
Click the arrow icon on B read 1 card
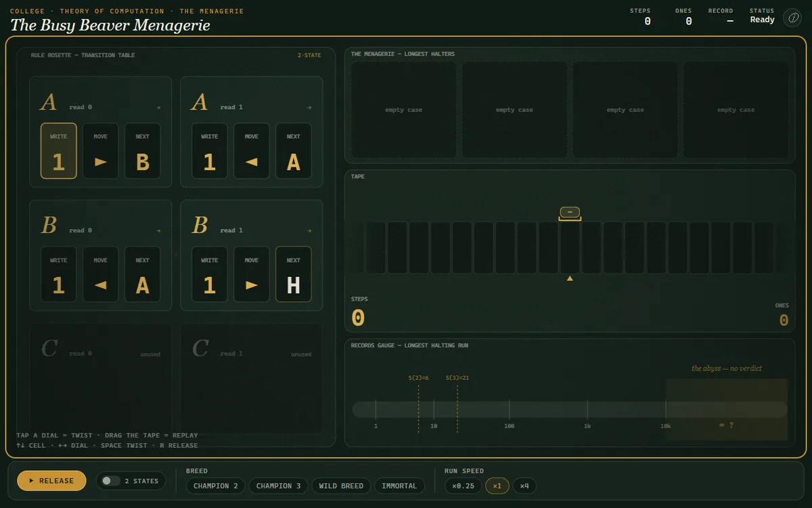(309, 230)
